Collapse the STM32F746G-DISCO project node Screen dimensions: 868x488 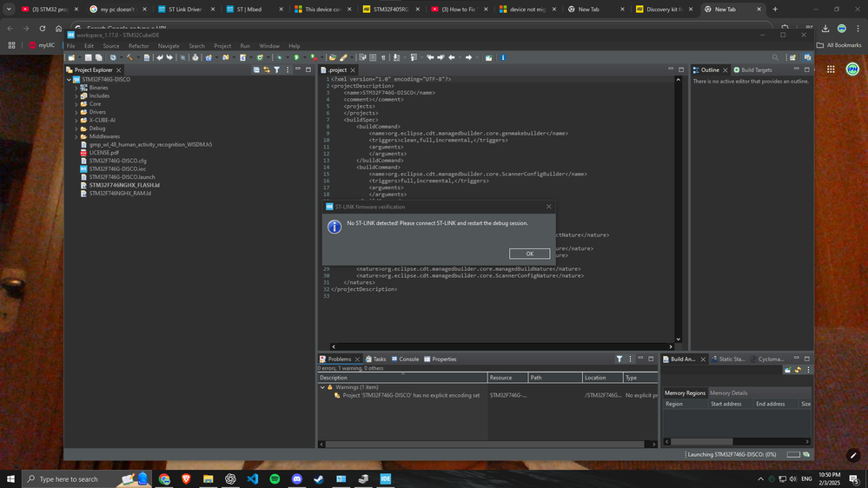(70, 80)
